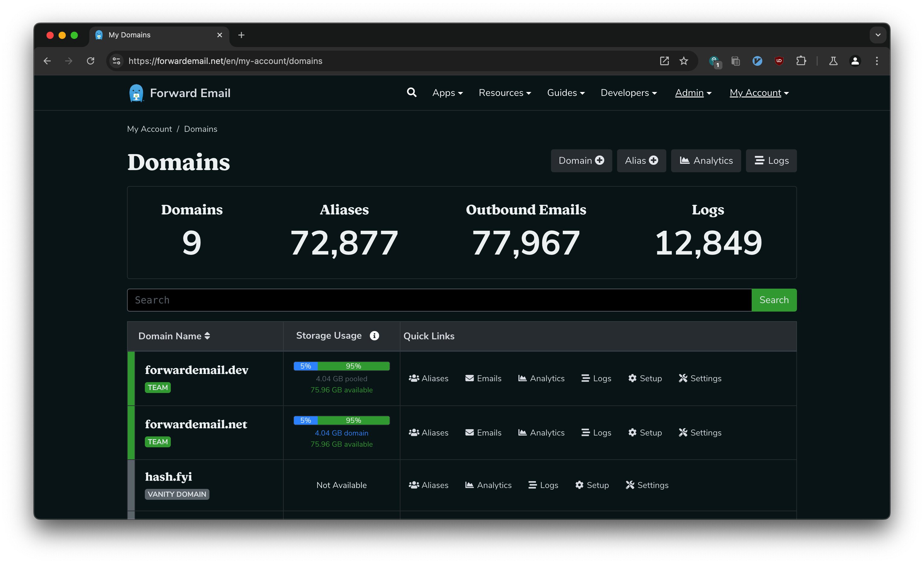Open the Extensions puzzle icon
The height and width of the screenshot is (564, 924).
(x=801, y=61)
